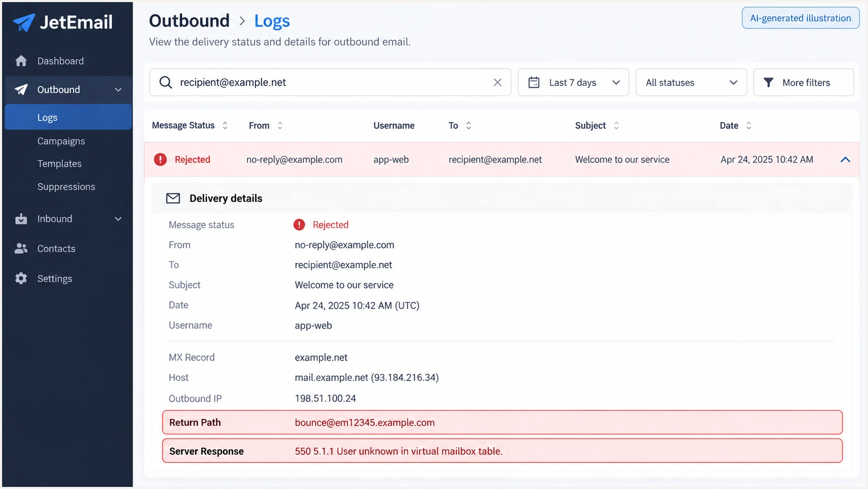Click the Inbound tray icon

[x=21, y=219]
